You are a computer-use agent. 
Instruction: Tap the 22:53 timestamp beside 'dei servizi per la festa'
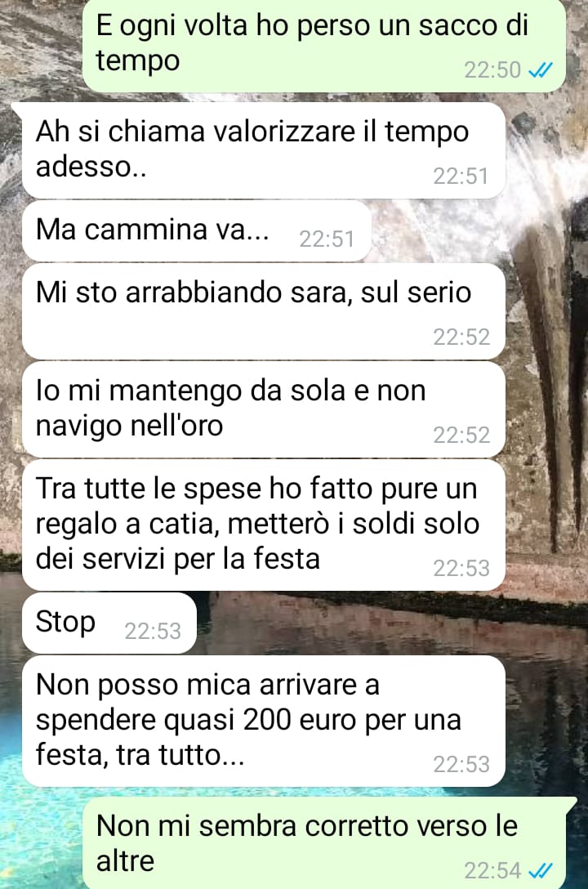coord(461,568)
